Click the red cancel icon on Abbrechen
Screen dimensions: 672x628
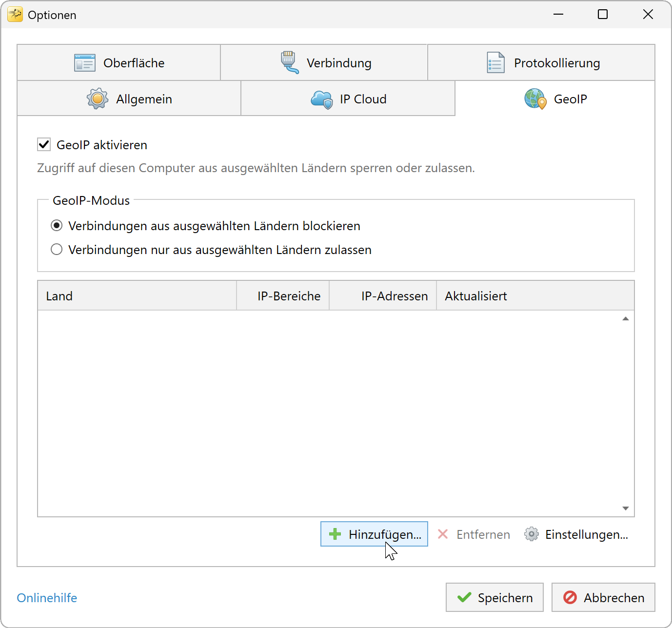click(x=570, y=597)
